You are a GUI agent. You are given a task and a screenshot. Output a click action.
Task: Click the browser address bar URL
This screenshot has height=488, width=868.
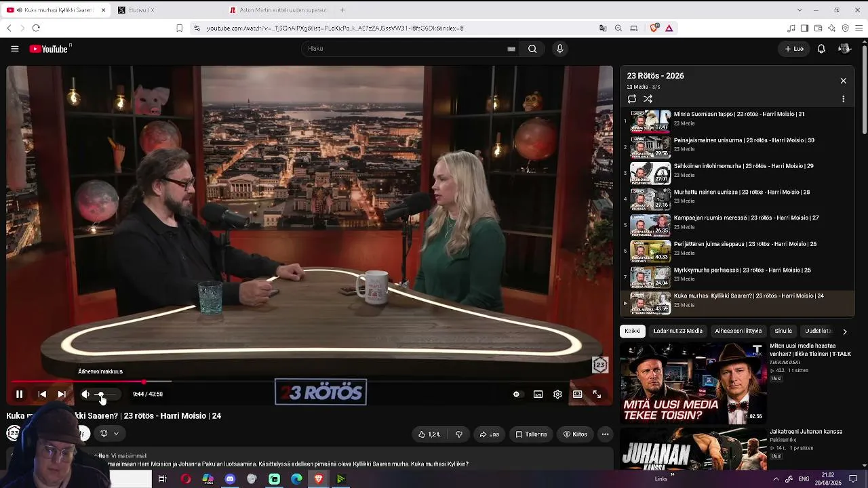(x=335, y=28)
